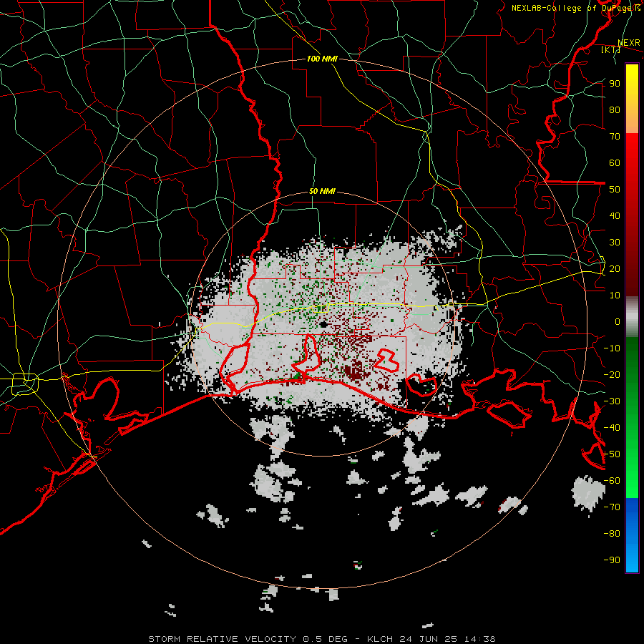Click the black radar site marker at map center
Viewport: 644px width, 644px height.
[x=323, y=324]
